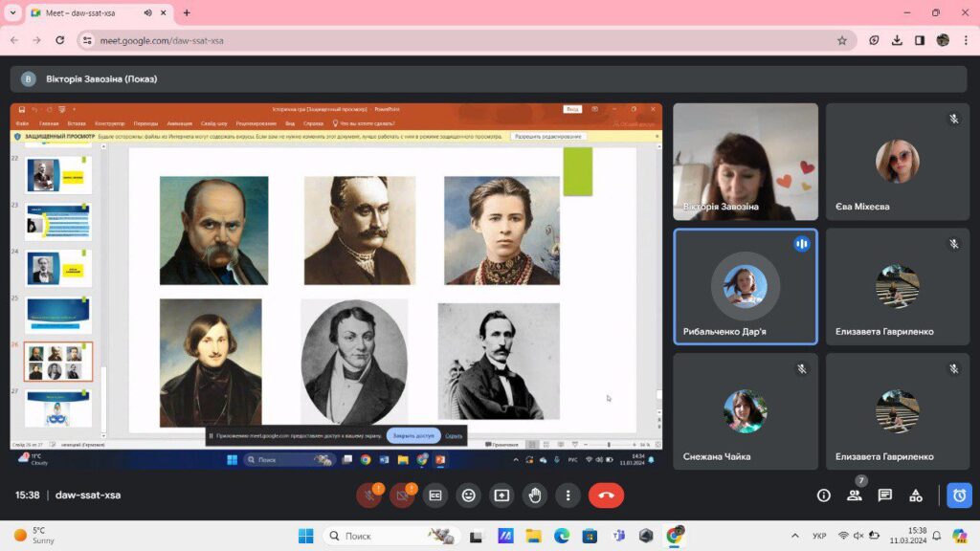Open the emoji reactions button
This screenshot has width=980, height=551.
(469, 496)
